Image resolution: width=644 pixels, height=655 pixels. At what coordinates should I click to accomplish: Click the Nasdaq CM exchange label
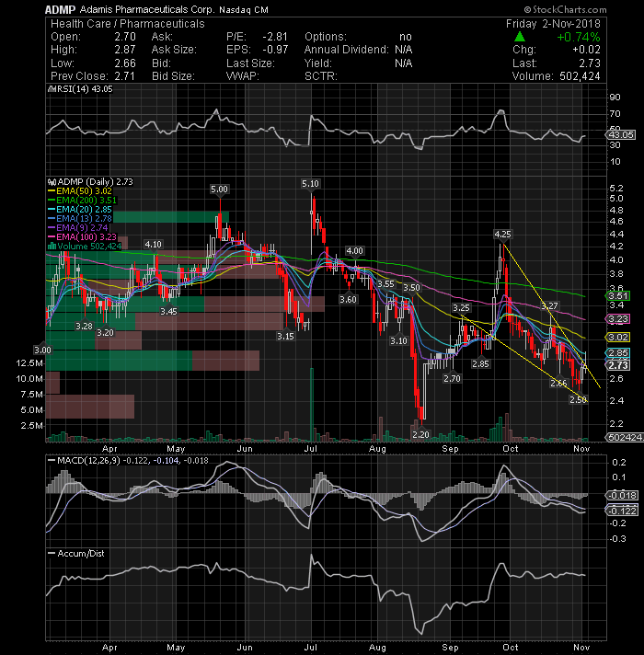coord(244,9)
